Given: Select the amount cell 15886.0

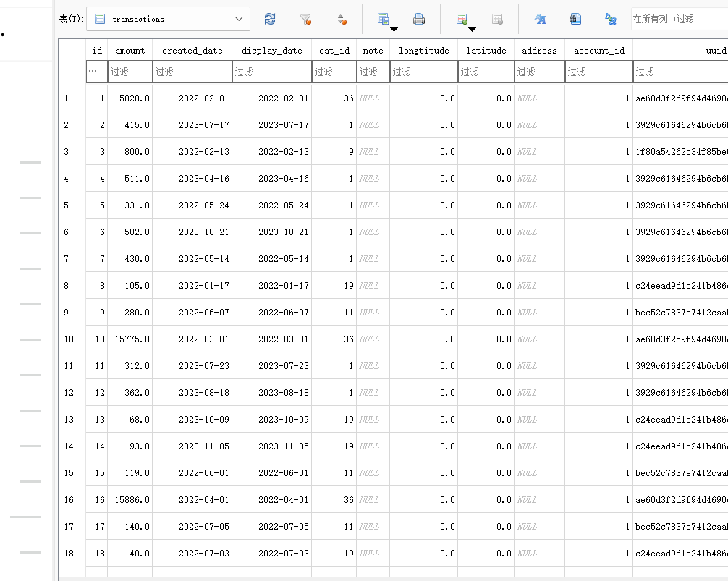Looking at the screenshot, I should [x=130, y=500].
